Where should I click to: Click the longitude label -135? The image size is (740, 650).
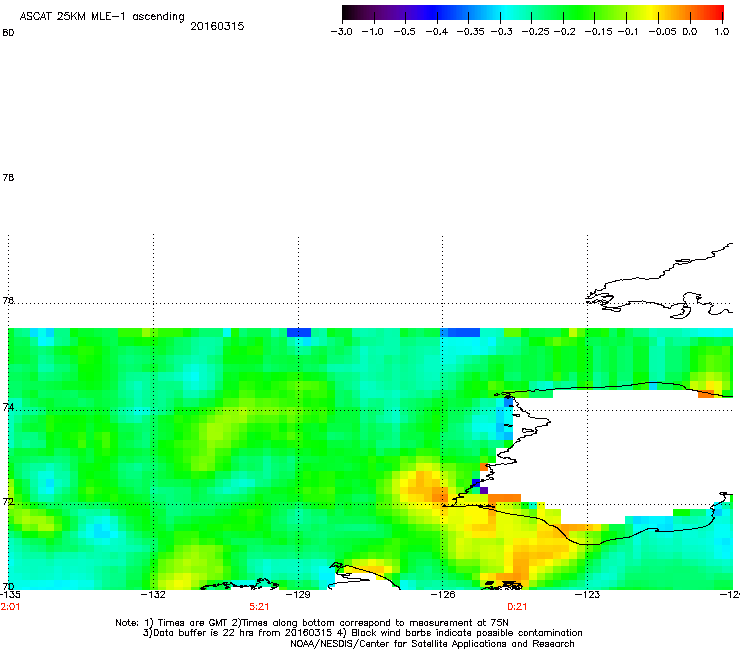tap(10, 595)
